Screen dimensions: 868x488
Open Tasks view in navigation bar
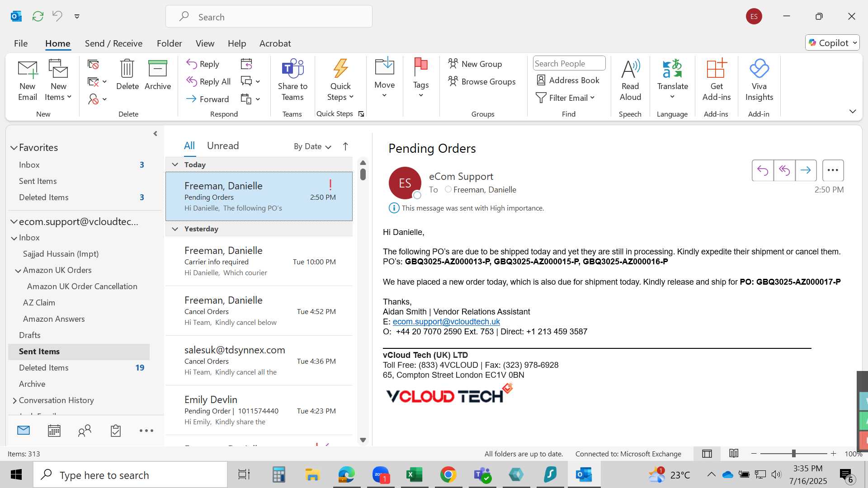[x=116, y=431]
